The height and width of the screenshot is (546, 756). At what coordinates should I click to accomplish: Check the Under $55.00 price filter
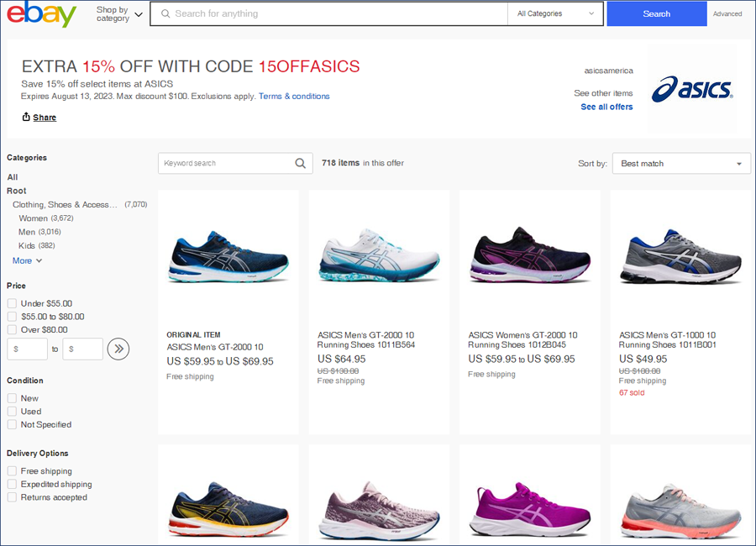(x=12, y=303)
